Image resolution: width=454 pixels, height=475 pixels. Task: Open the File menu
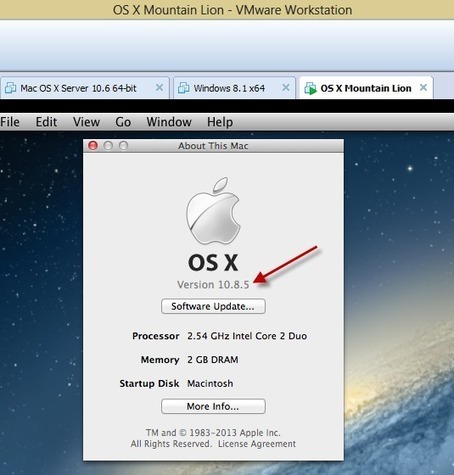point(10,122)
